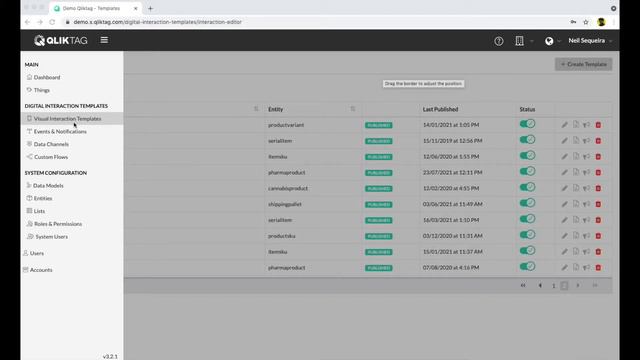This screenshot has width=640, height=360.
Task: Delete the productvariant template
Action: click(x=598, y=125)
